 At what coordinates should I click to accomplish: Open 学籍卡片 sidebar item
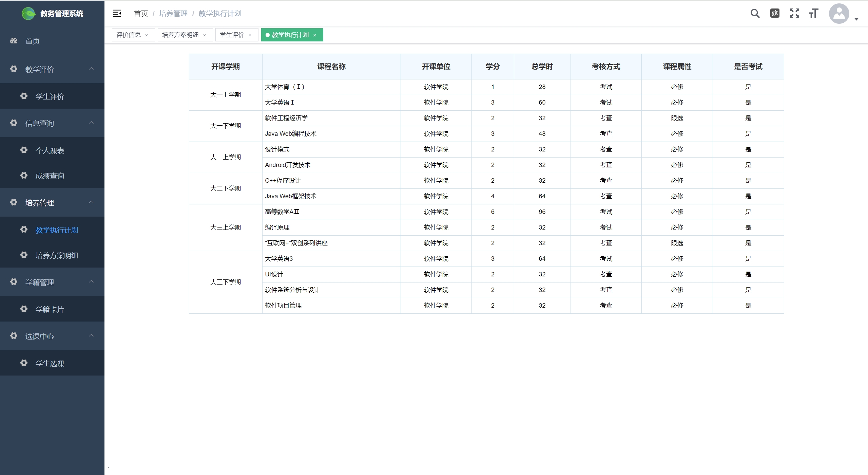click(50, 309)
